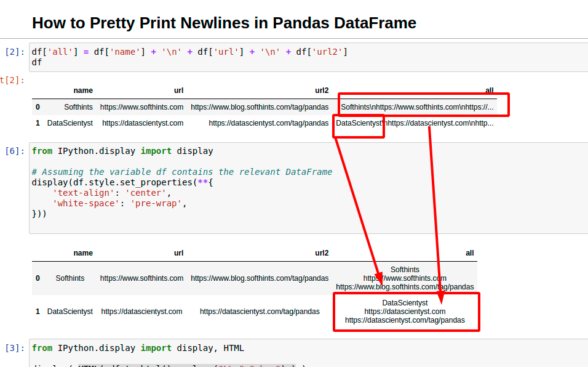588x367 pixels.
Task: Click the 'name' column header
Action: click(83, 90)
